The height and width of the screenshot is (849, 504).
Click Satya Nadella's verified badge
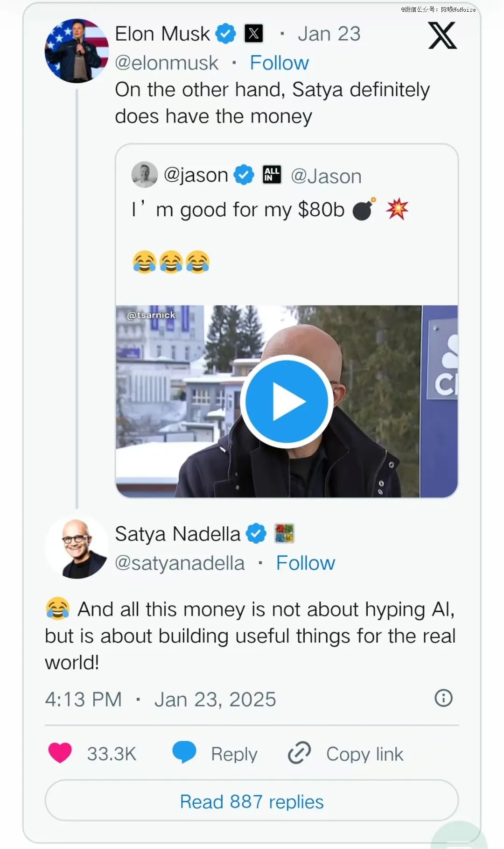point(256,533)
